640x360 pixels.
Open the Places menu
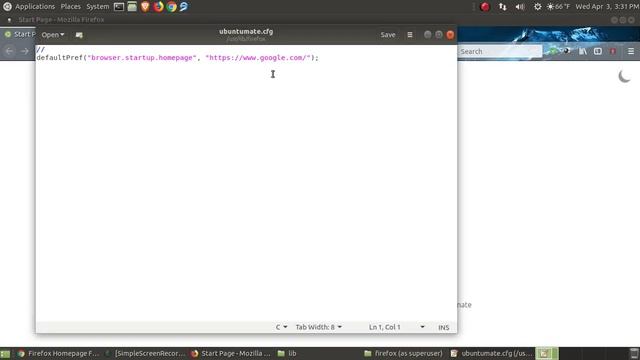click(70, 7)
